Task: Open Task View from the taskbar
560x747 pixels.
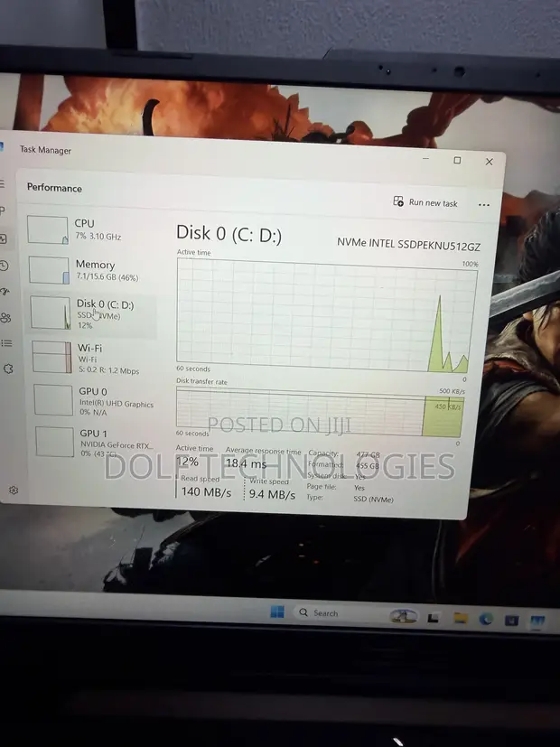Action: pyautogui.click(x=433, y=619)
